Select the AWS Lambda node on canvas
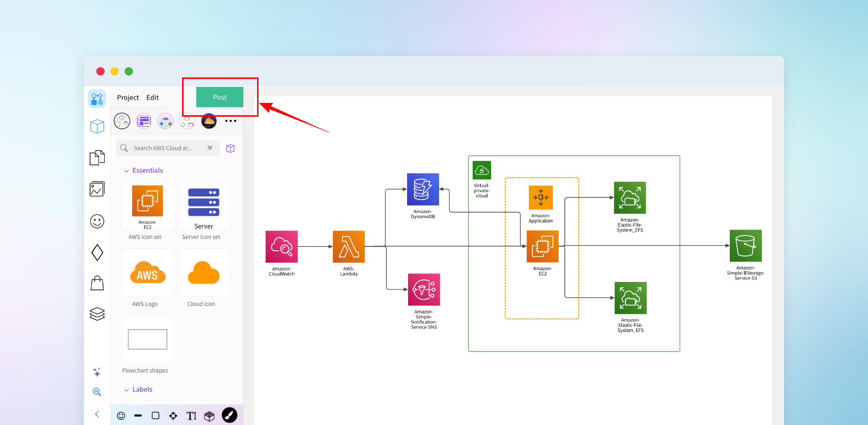Image resolution: width=868 pixels, height=425 pixels. (x=349, y=246)
